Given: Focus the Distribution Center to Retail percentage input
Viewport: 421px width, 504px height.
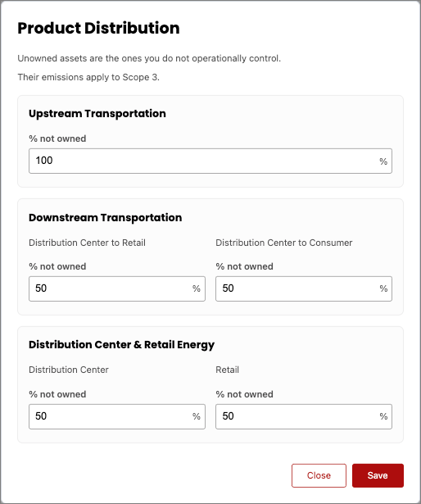Looking at the screenshot, I should pyautogui.click(x=117, y=288).
